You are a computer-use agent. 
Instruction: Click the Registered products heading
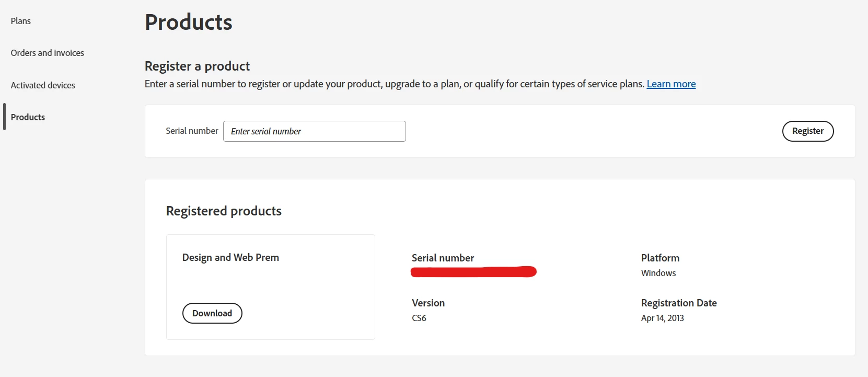[x=224, y=211]
